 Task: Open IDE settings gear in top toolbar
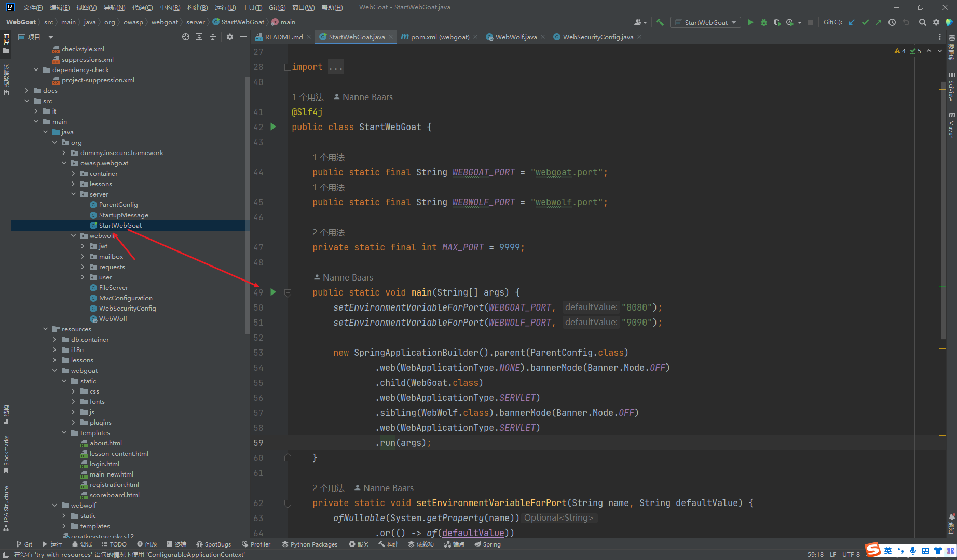(936, 22)
